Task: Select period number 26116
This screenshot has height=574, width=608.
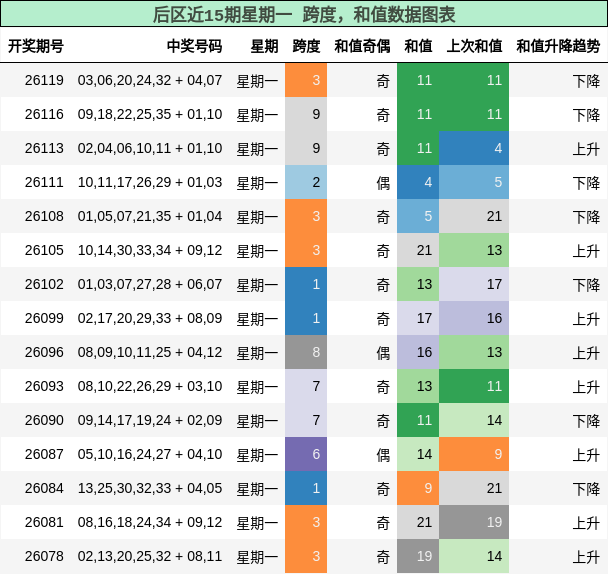Action: coord(44,114)
